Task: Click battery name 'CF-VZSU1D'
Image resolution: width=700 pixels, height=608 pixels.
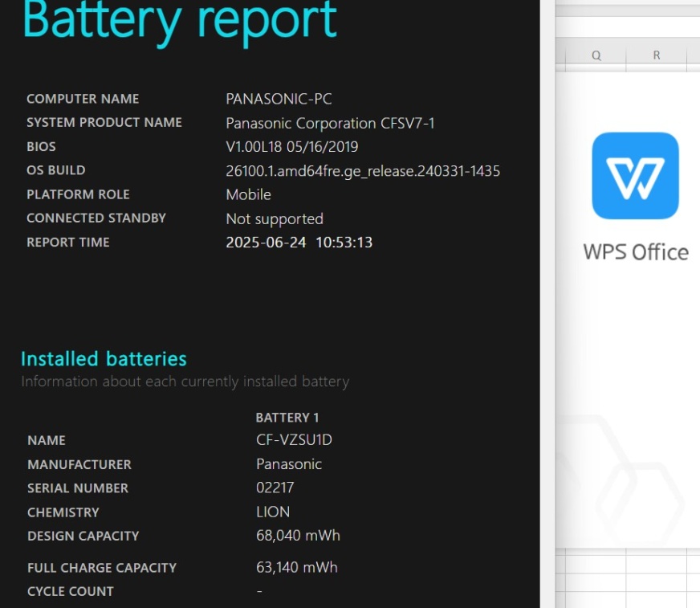Action: click(x=294, y=439)
